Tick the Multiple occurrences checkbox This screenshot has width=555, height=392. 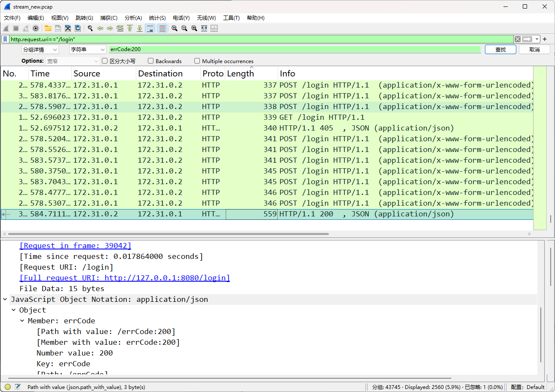197,61
